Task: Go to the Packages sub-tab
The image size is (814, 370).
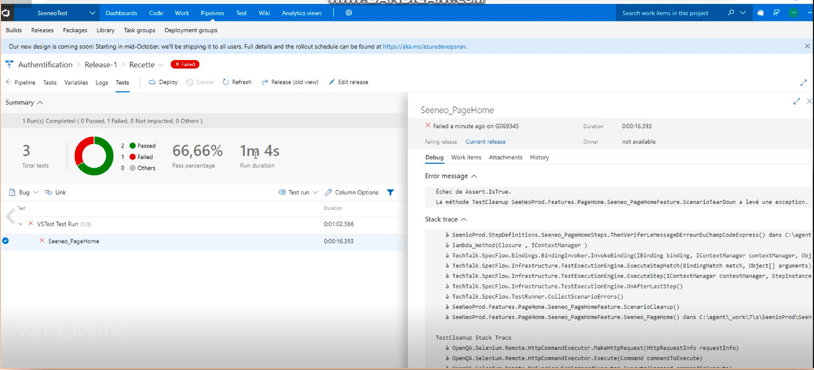Action: coord(75,31)
